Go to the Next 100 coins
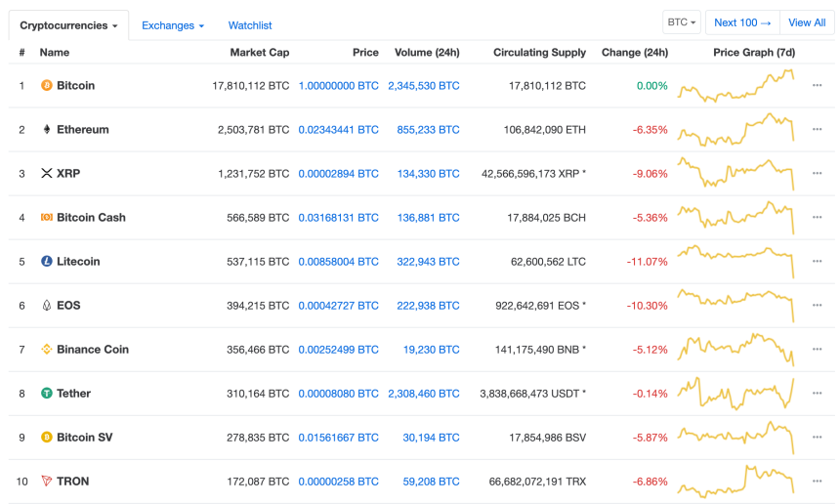 click(x=742, y=22)
